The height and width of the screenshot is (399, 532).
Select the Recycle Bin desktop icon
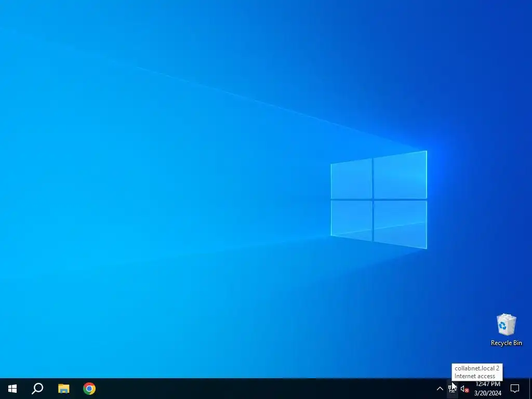pos(506,330)
